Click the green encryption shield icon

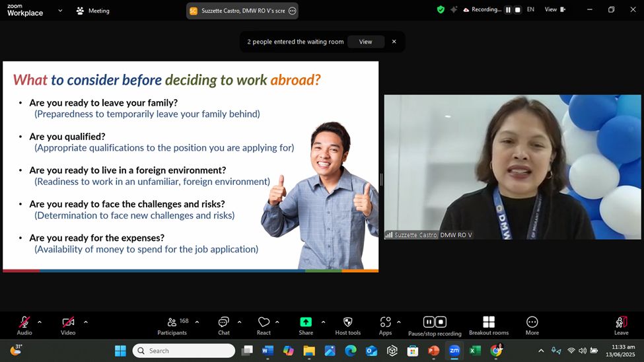point(441,10)
